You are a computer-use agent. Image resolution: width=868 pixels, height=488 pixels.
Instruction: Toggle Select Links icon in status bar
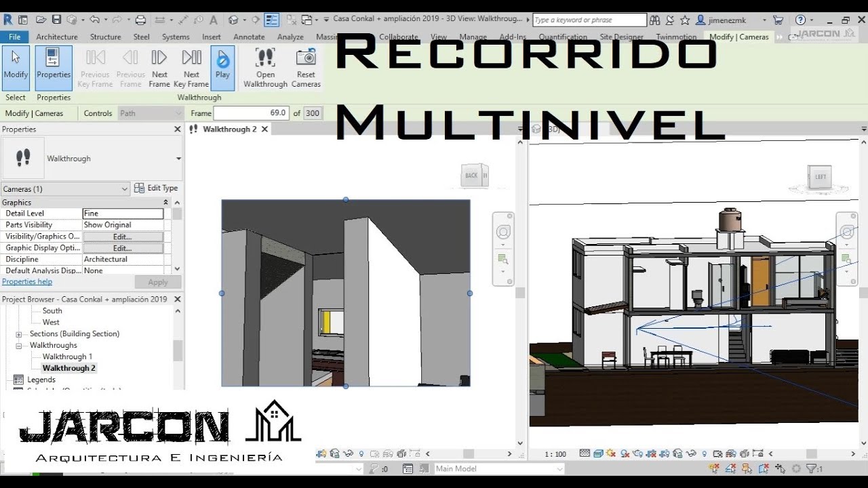pos(714,468)
